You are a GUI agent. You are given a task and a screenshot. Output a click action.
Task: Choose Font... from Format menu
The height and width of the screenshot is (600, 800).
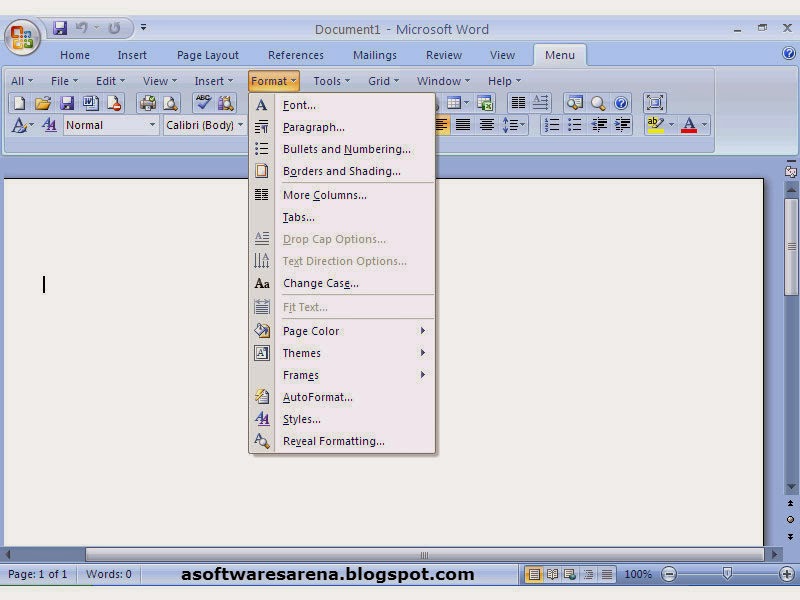[x=342, y=105]
